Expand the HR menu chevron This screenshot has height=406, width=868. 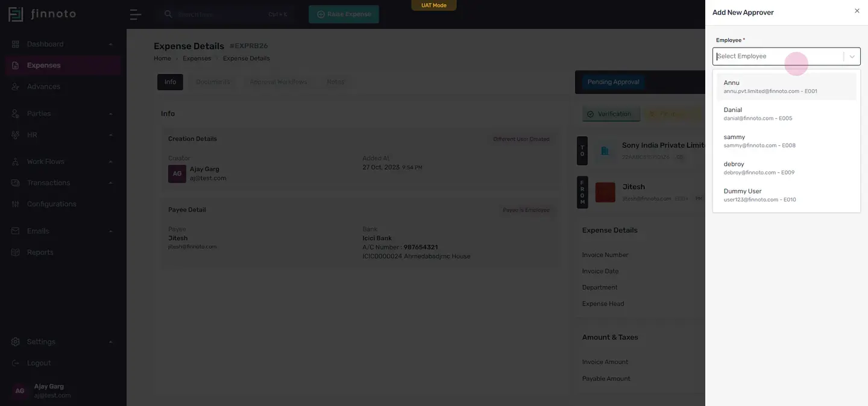pos(110,135)
